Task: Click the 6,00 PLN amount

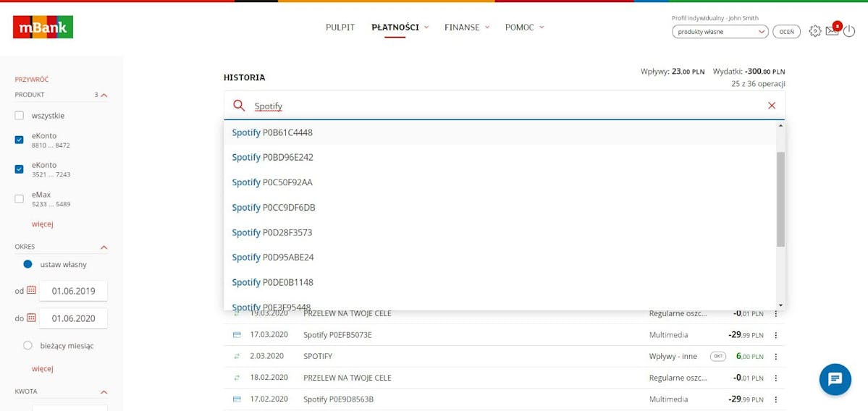Action: click(749, 356)
